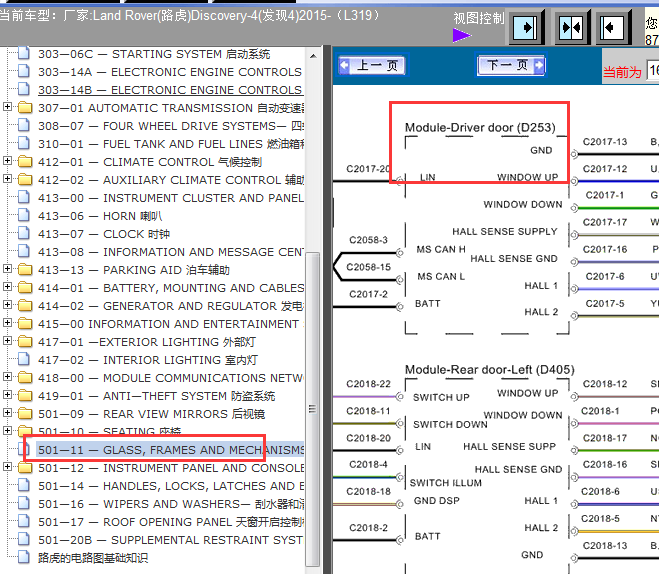
Task: Click the folder icon for 413-13 Parking Aid
Action: (x=25, y=270)
